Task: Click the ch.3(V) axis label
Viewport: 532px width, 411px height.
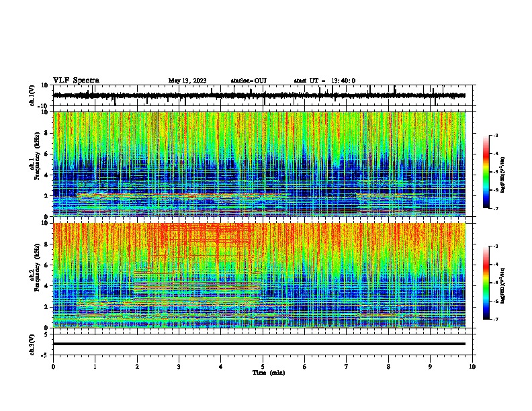Action: (x=32, y=345)
